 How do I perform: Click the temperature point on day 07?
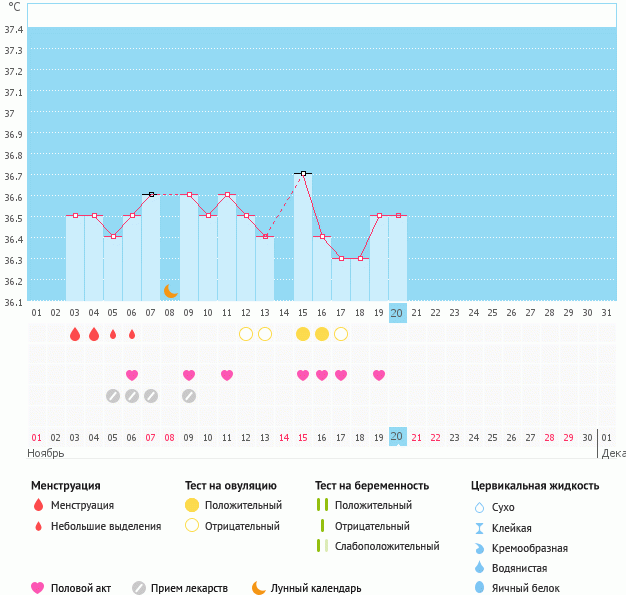tap(151, 194)
